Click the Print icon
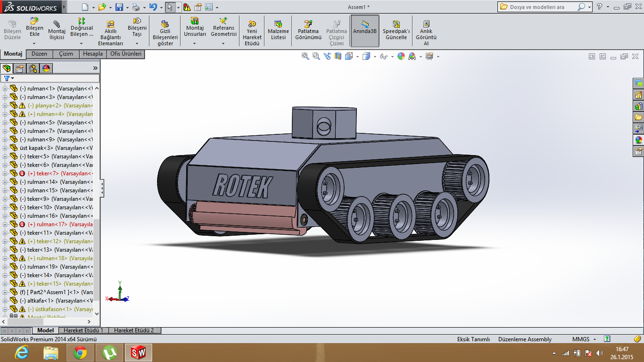 tap(136, 7)
